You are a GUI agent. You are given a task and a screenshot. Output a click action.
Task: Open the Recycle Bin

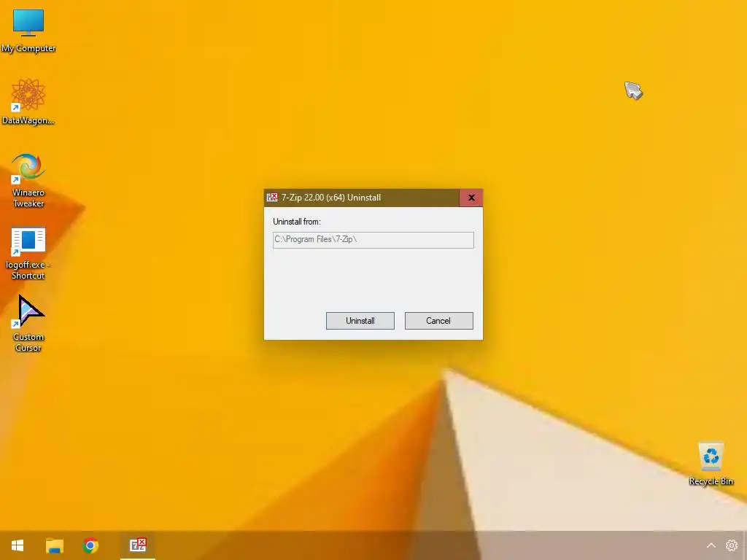click(x=711, y=463)
